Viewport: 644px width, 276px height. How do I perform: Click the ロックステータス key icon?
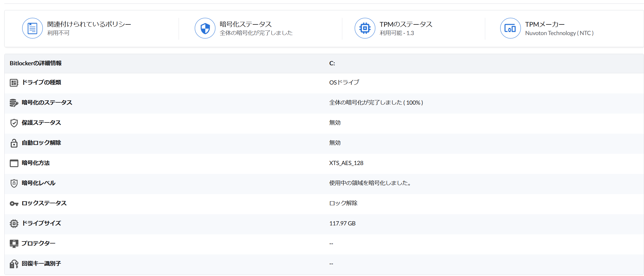click(x=14, y=204)
